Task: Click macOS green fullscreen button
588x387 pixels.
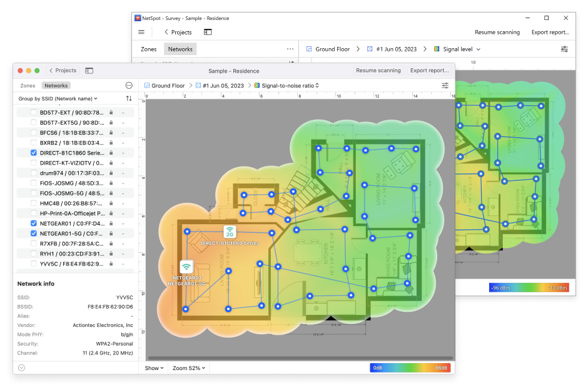Action: [37, 71]
